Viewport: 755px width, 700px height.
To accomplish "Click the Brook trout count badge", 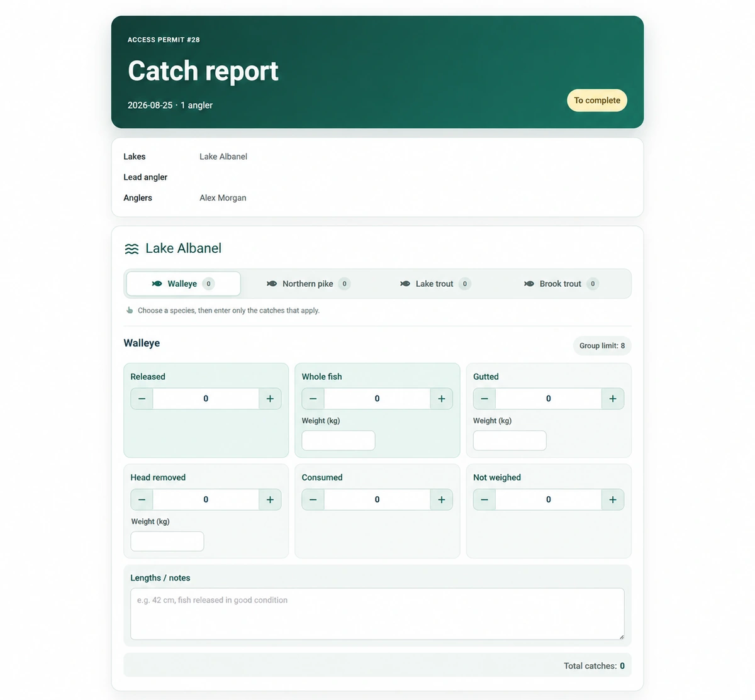I will click(593, 284).
